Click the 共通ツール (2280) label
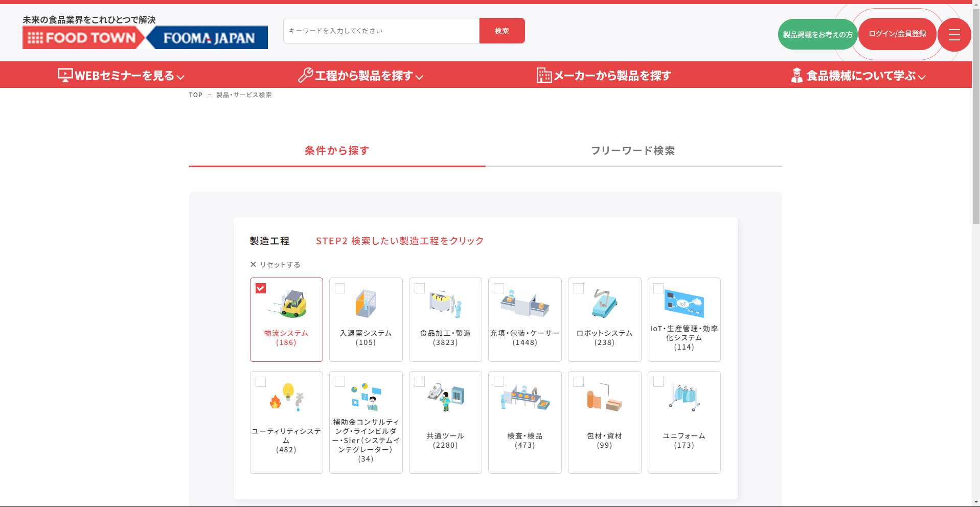 coord(446,441)
